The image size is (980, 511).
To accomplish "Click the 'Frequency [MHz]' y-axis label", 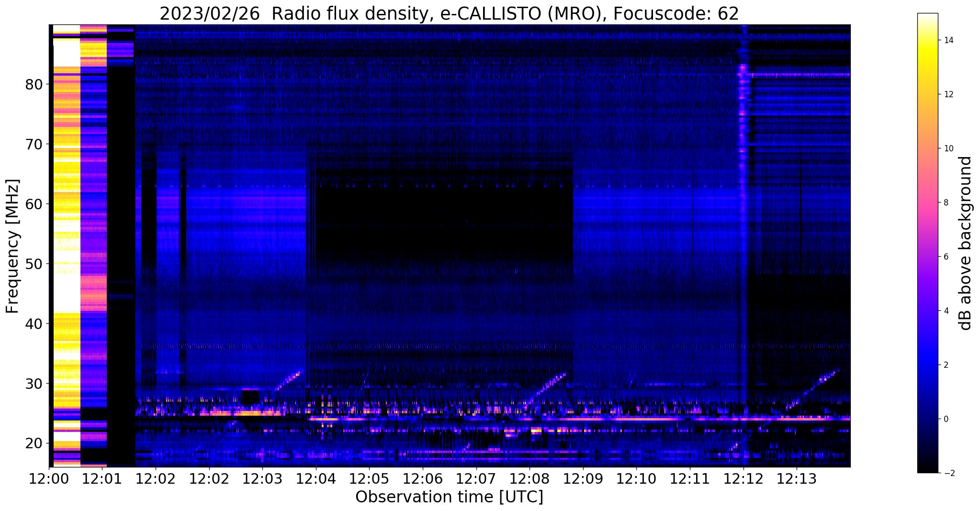I will tap(12, 246).
